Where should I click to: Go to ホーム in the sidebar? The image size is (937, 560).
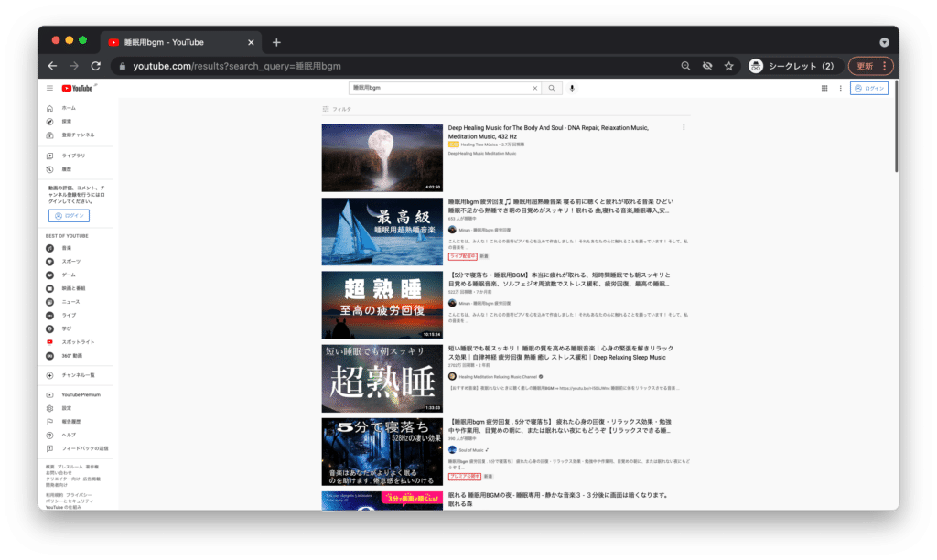click(69, 108)
